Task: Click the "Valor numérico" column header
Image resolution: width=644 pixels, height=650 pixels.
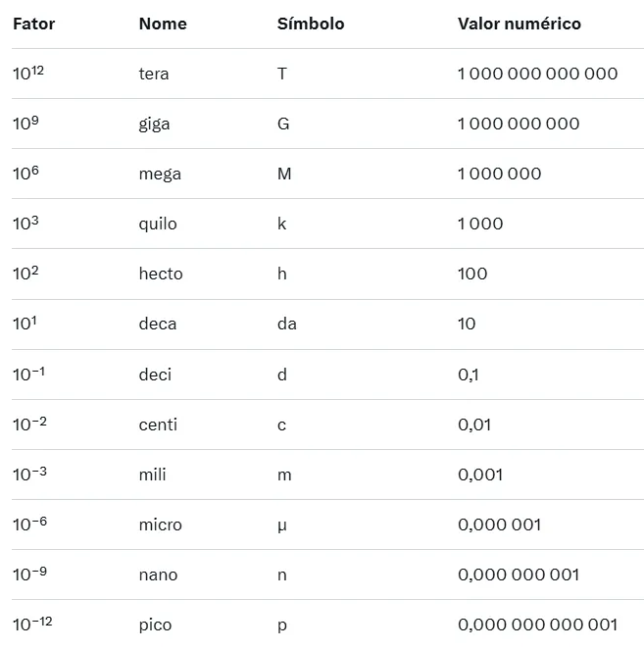Action: coord(519,25)
